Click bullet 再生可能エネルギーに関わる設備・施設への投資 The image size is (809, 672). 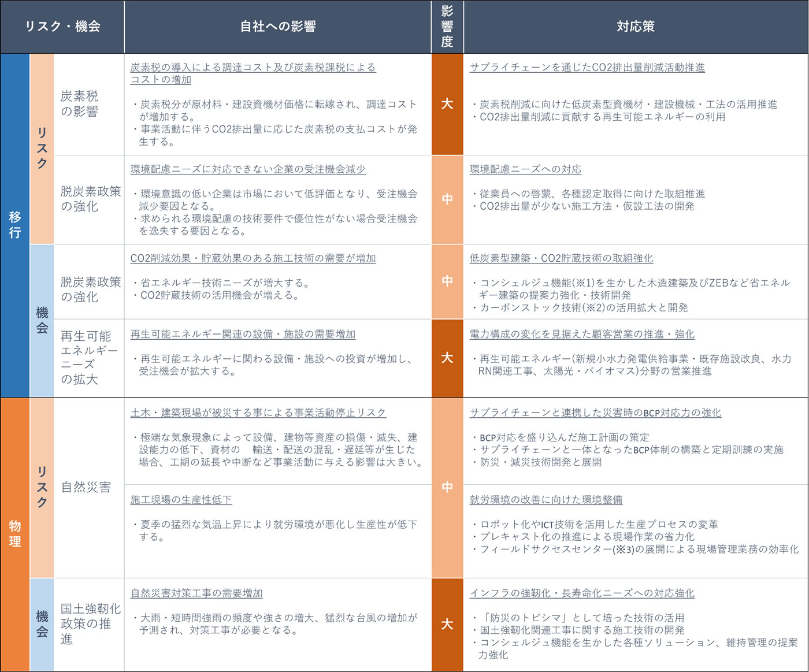[272, 365]
